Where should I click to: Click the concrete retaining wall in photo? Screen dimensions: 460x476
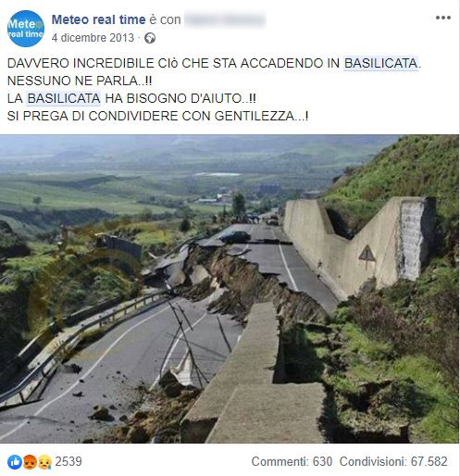[x=358, y=244]
